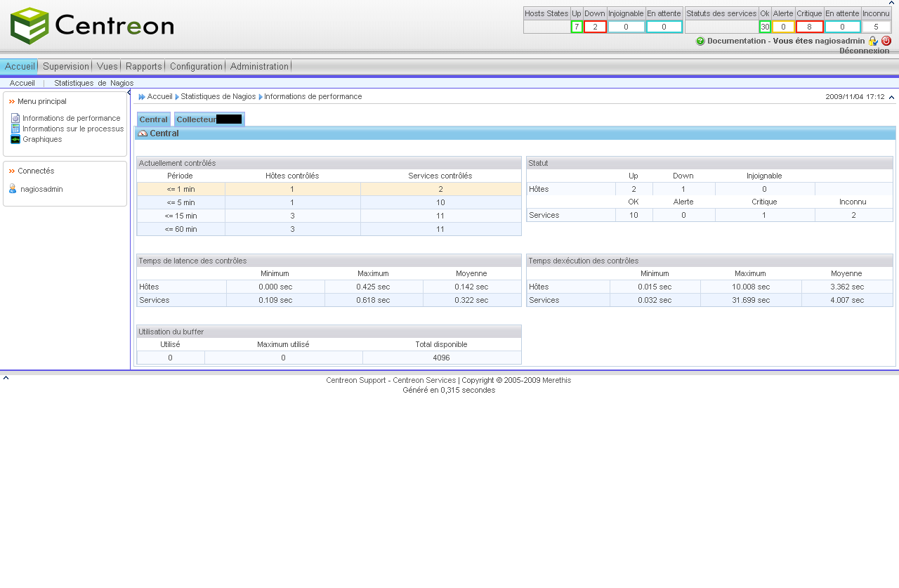Collapse menu using chevron beside the timestamp
The width and height of the screenshot is (899, 588).
pyautogui.click(x=891, y=97)
